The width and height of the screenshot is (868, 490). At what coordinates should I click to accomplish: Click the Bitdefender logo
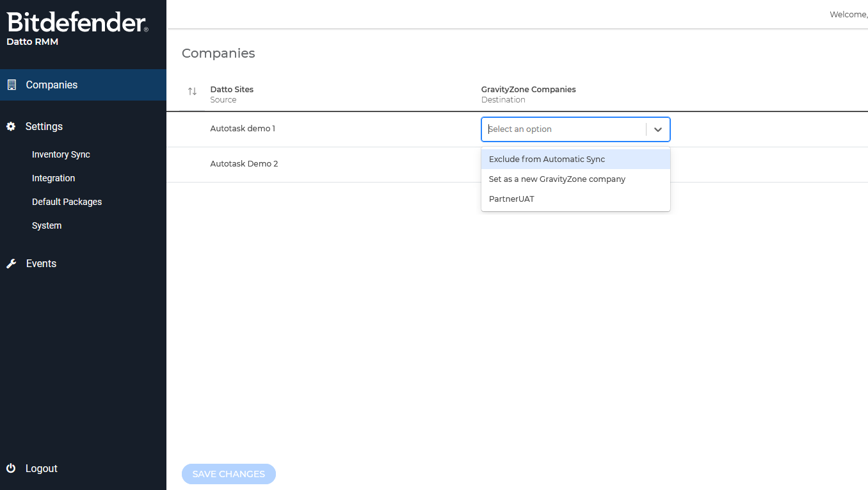[76, 22]
